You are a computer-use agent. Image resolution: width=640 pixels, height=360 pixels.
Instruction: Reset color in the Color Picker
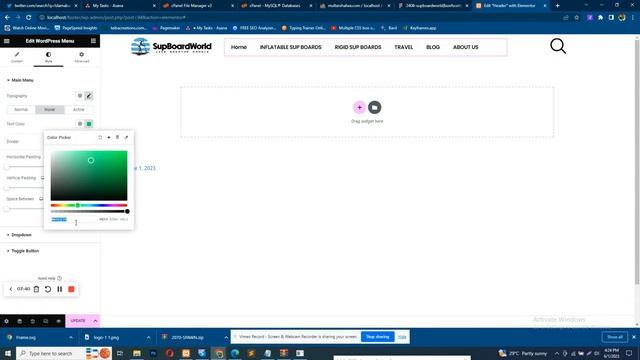(x=100, y=138)
